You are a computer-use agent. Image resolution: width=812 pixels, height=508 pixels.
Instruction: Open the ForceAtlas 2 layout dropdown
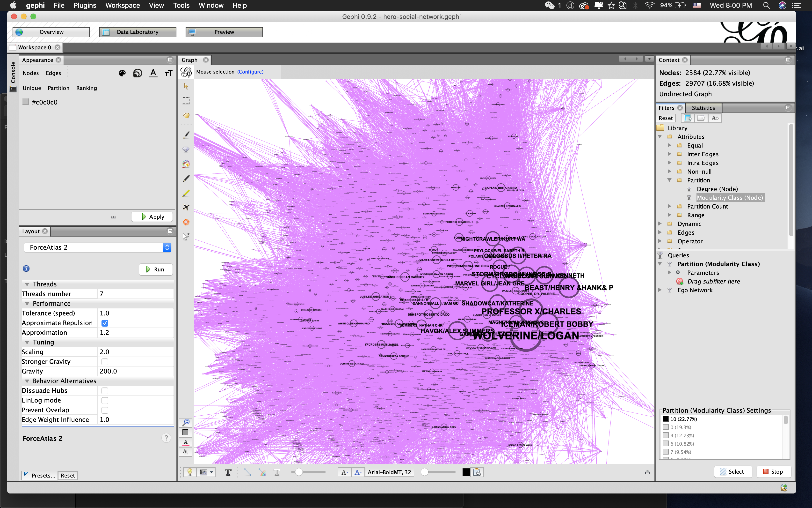click(97, 247)
